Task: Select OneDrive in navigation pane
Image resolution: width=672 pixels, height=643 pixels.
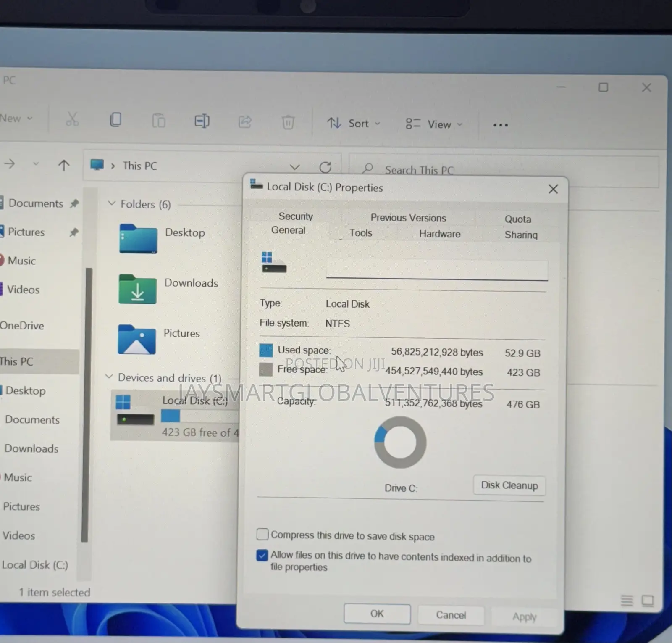Action: point(22,325)
